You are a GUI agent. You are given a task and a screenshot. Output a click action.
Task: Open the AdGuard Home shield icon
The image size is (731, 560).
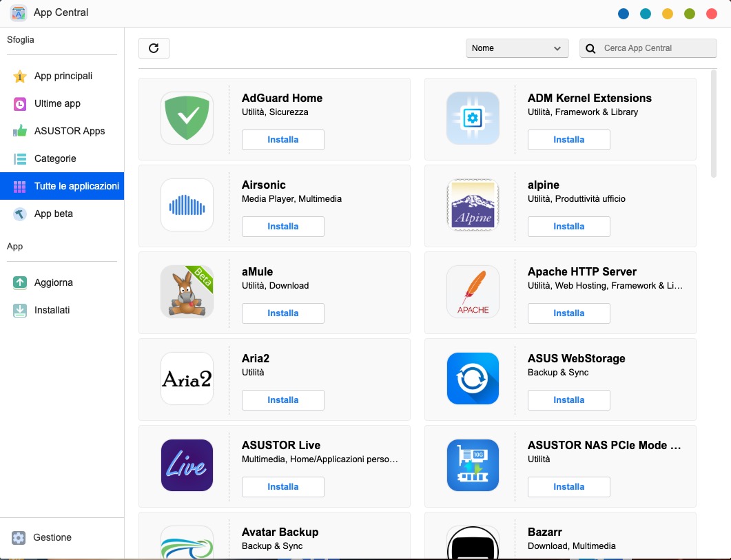[187, 118]
